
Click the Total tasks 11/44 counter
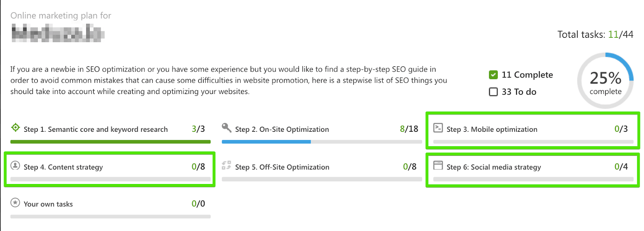pos(595,35)
